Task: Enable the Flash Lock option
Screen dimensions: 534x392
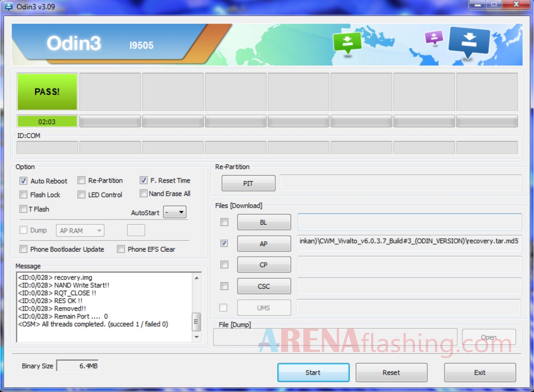Action: coord(23,194)
